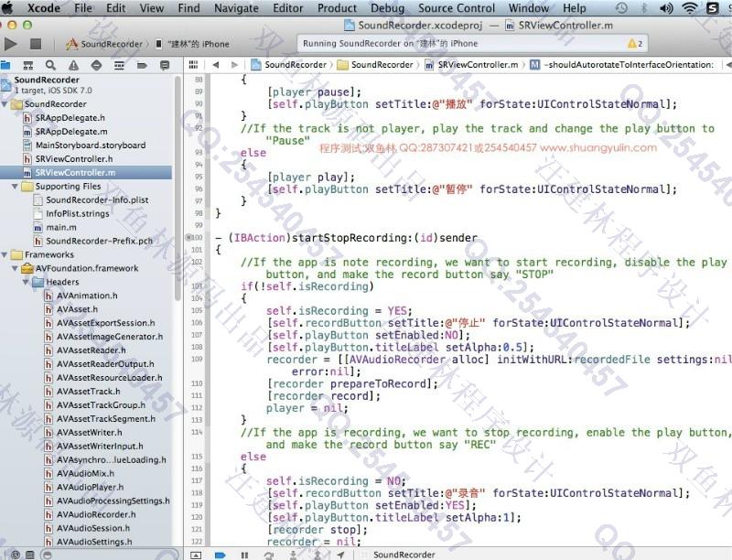Go forward in editor history
Viewport: 732px width, 560px height.
click(234, 65)
